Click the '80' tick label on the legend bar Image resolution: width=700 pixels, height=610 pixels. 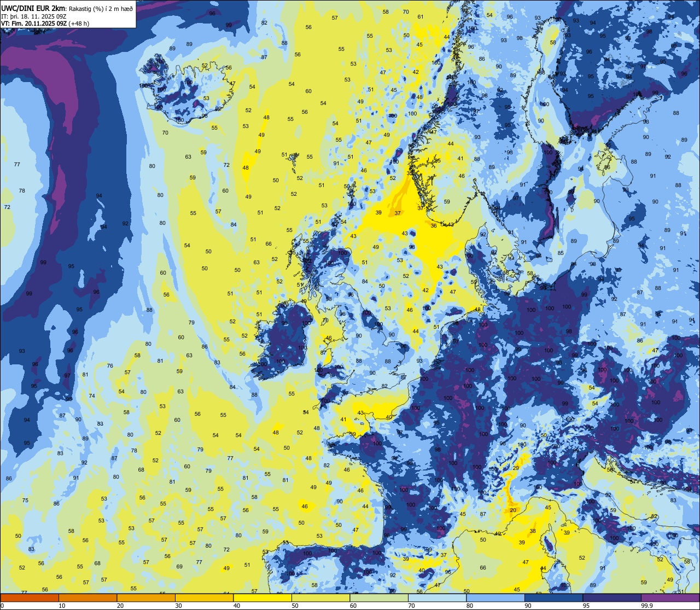[470, 606]
